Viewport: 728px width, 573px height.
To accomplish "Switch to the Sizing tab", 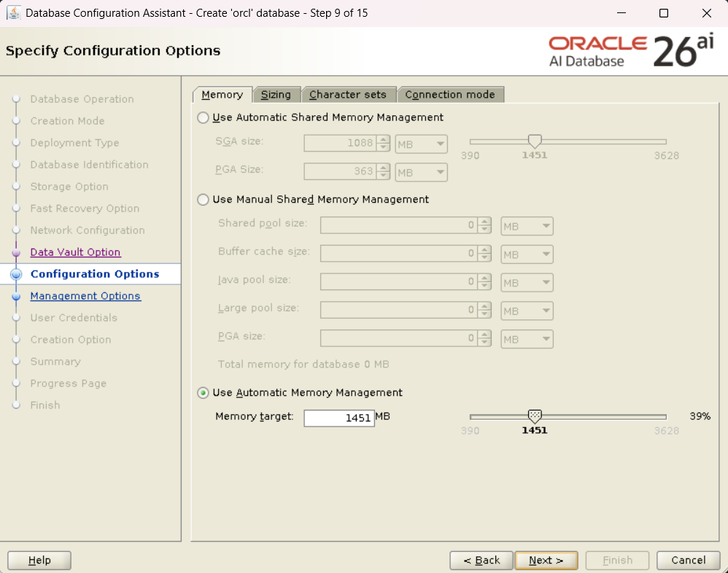I will (x=276, y=95).
